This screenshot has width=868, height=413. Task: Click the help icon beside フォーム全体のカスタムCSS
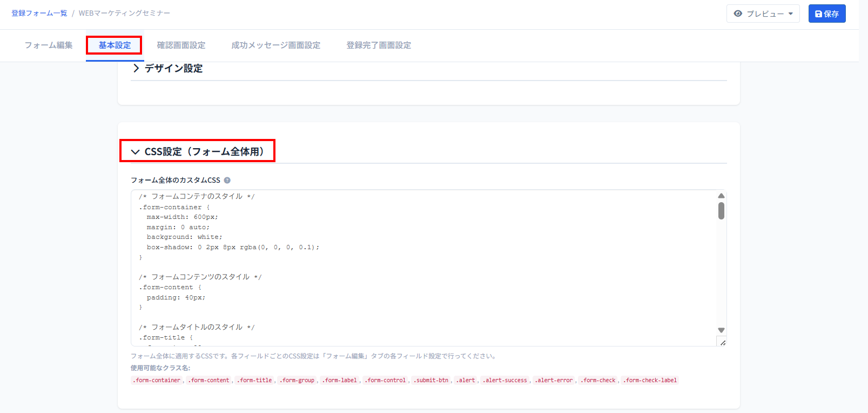coord(227,181)
